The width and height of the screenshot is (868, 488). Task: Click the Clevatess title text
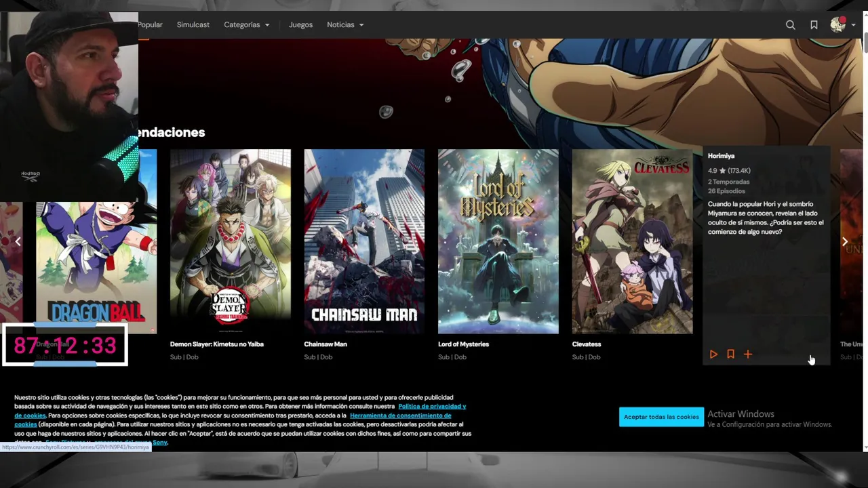coord(587,344)
